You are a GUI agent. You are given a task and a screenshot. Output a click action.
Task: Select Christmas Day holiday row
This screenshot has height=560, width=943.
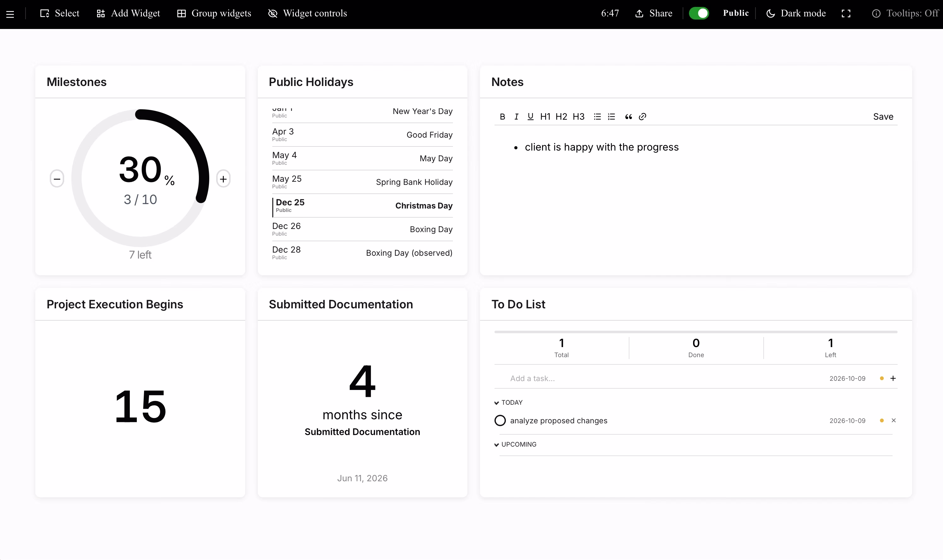pyautogui.click(x=362, y=206)
